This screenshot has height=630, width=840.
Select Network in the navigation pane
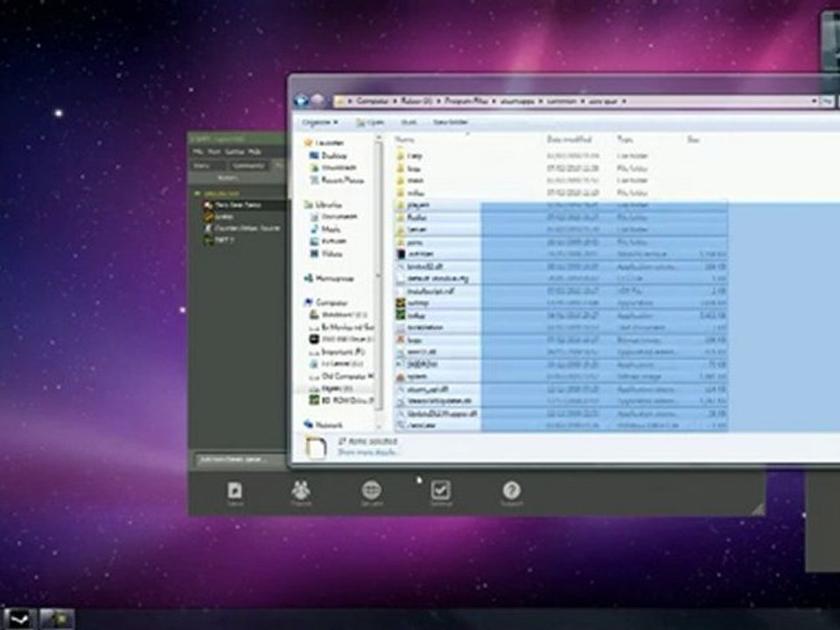coord(329,424)
